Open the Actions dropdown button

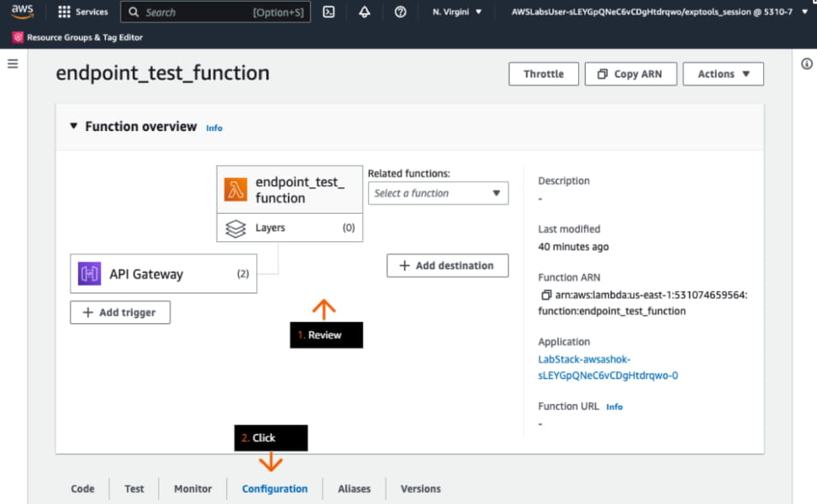click(723, 74)
